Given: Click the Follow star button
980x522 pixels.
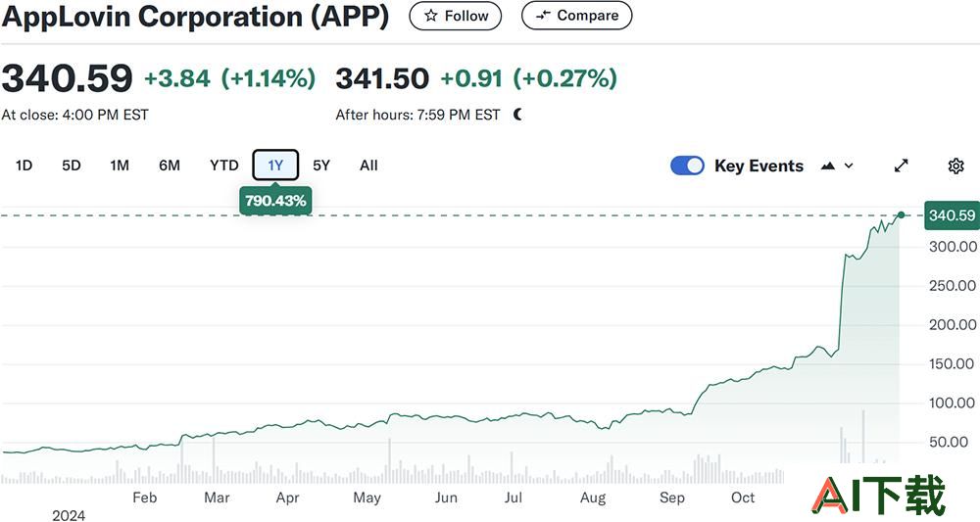Looking at the screenshot, I should [x=455, y=17].
